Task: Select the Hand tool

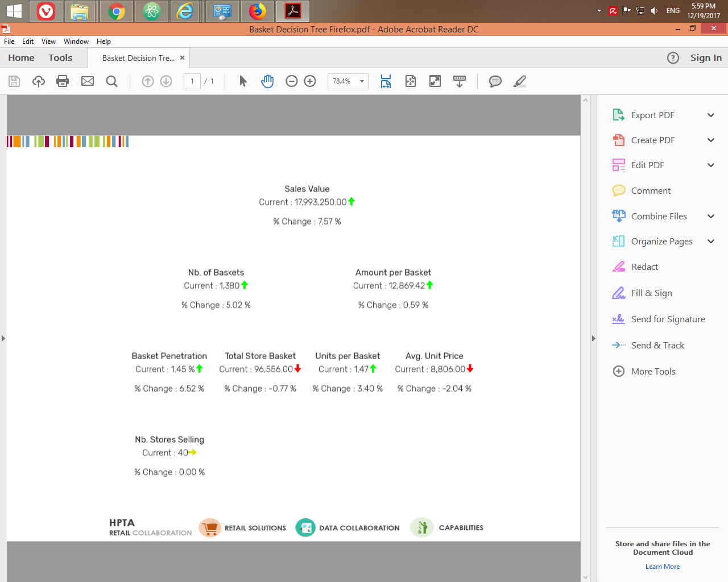Action: [267, 81]
